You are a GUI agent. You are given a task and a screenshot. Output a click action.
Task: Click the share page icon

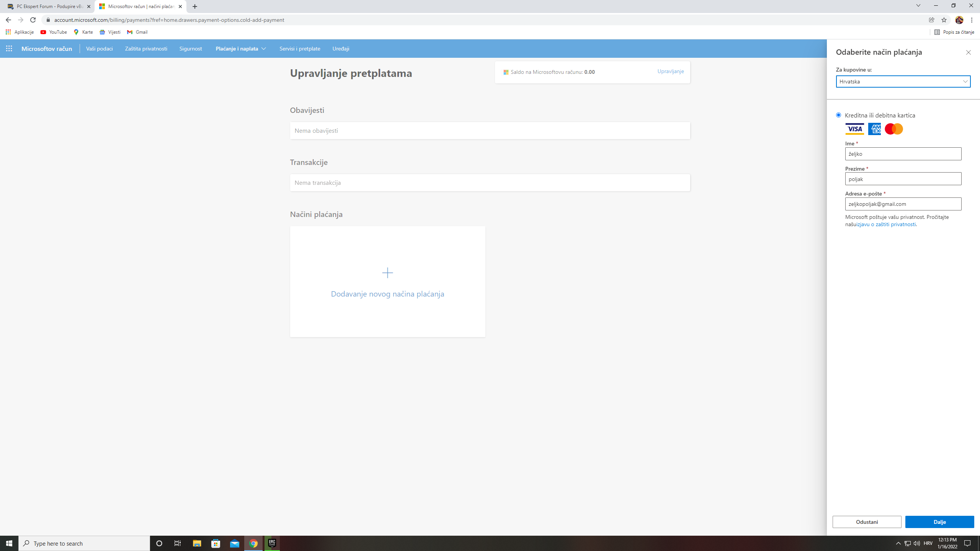(x=931, y=20)
